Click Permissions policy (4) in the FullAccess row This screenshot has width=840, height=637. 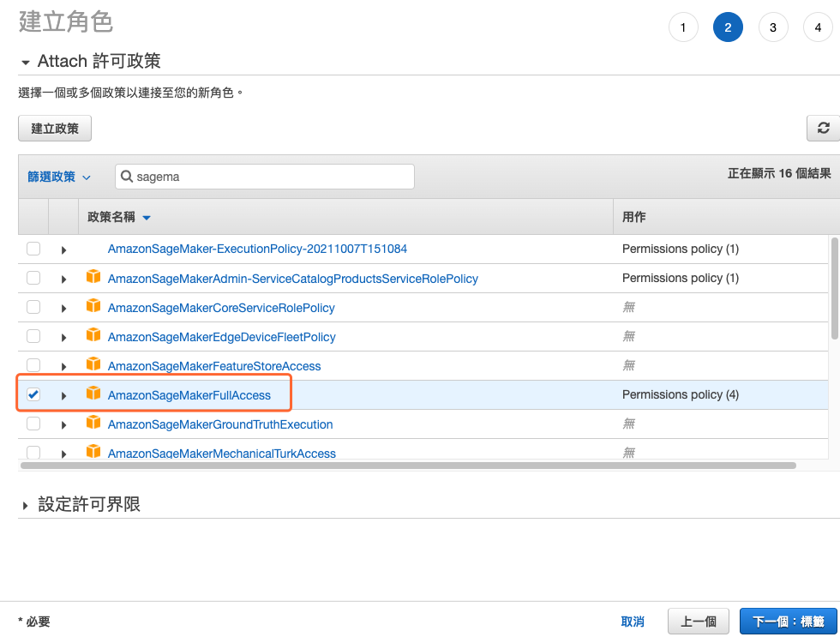click(x=681, y=395)
